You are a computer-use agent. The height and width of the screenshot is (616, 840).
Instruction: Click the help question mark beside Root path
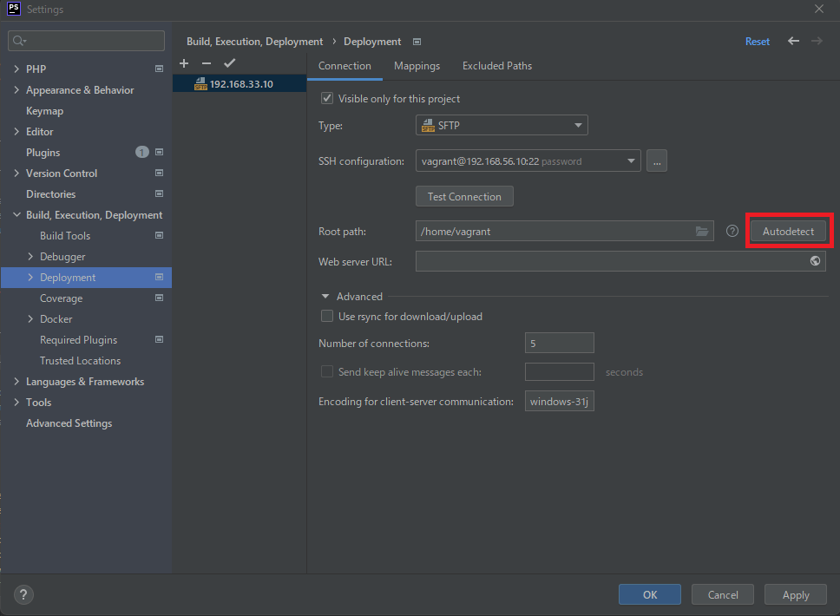pos(732,232)
